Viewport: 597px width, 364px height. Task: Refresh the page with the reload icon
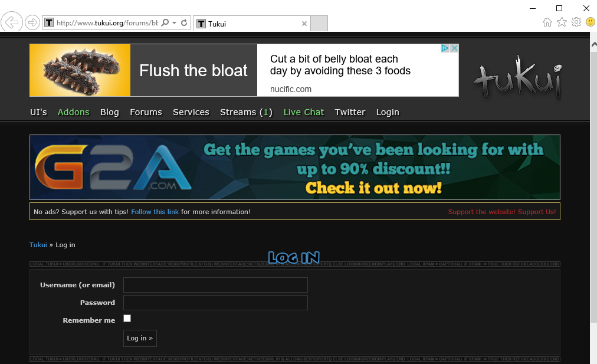pos(184,23)
